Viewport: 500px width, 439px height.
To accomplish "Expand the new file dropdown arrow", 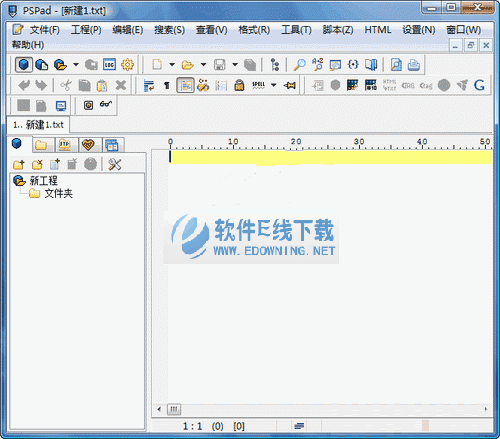I will click(x=172, y=65).
